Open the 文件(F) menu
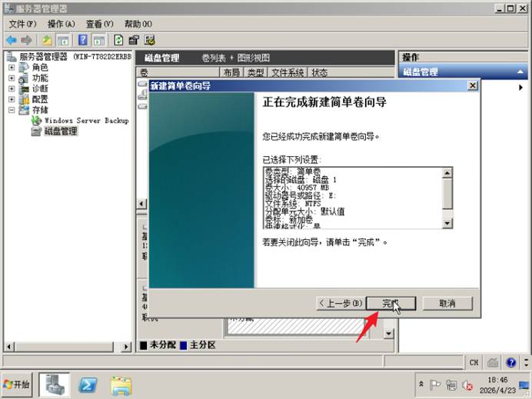The height and width of the screenshot is (399, 532). (x=22, y=24)
